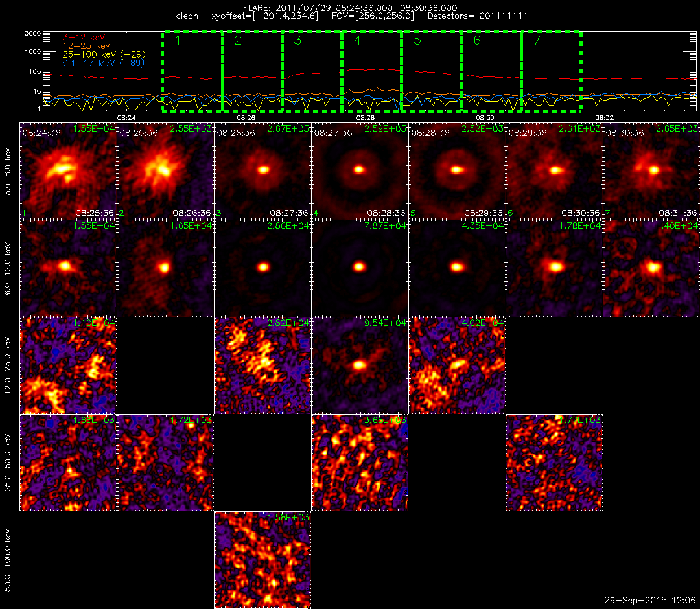The width and height of the screenshot is (700, 609).
Task: Select the 25.0-50.0 keV image with peak 1.77E+03
Action: pyautogui.click(x=554, y=463)
